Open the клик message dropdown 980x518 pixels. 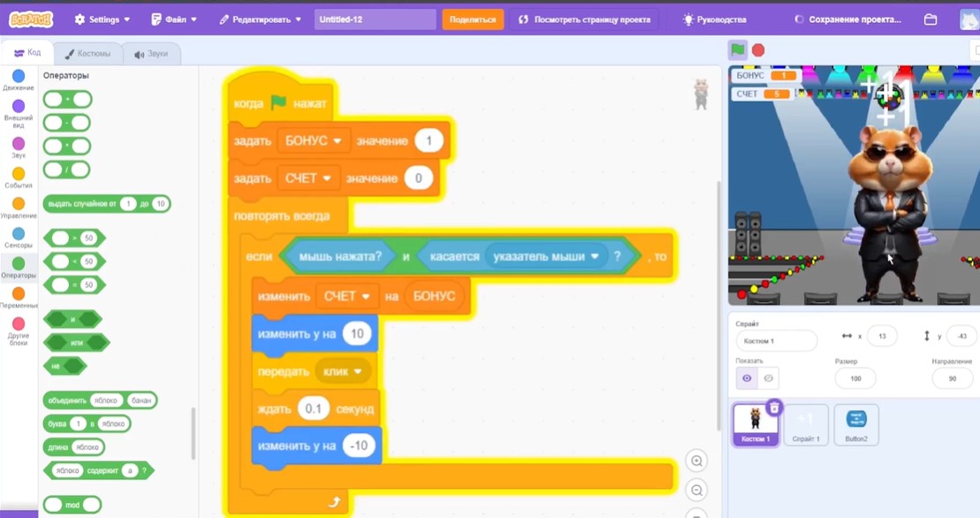(343, 372)
